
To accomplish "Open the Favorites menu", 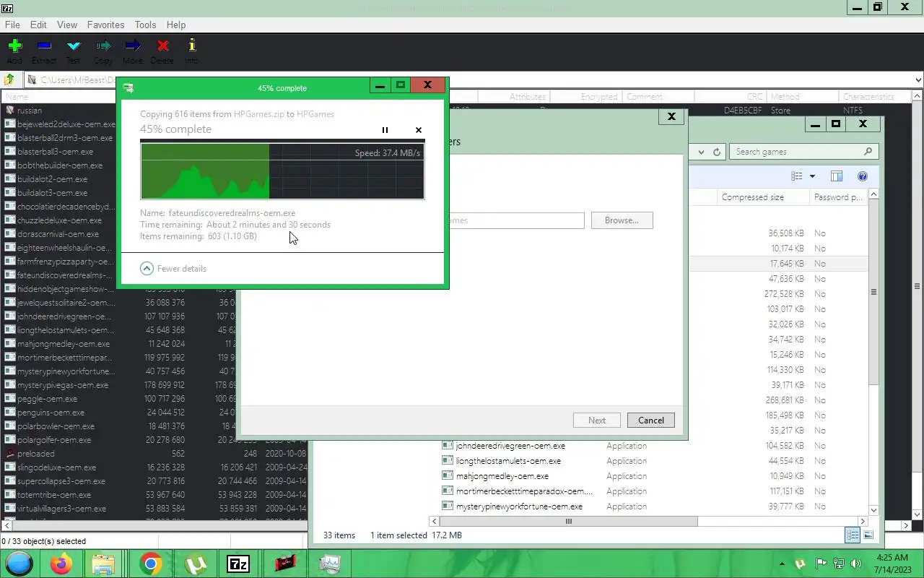I will [x=105, y=25].
